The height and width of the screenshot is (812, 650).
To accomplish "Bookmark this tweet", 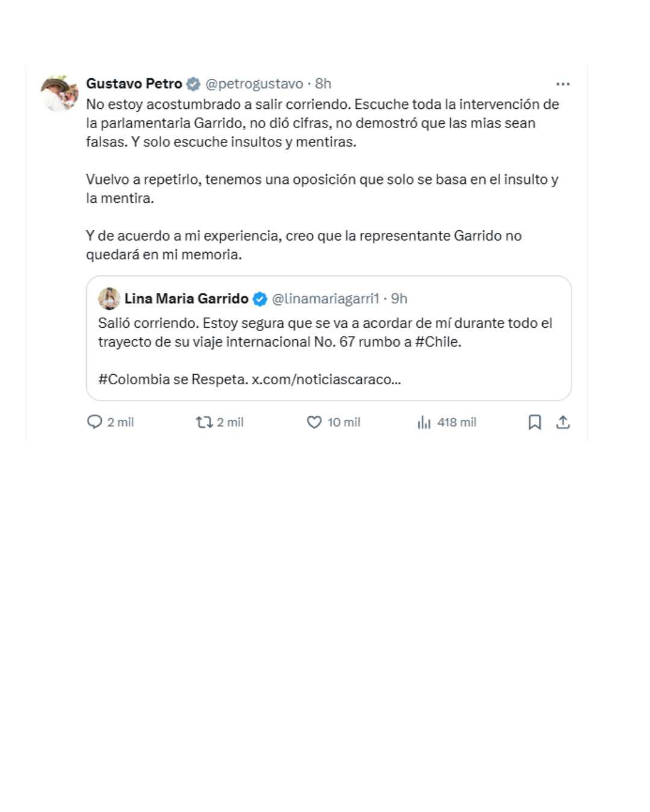I will coord(534,422).
